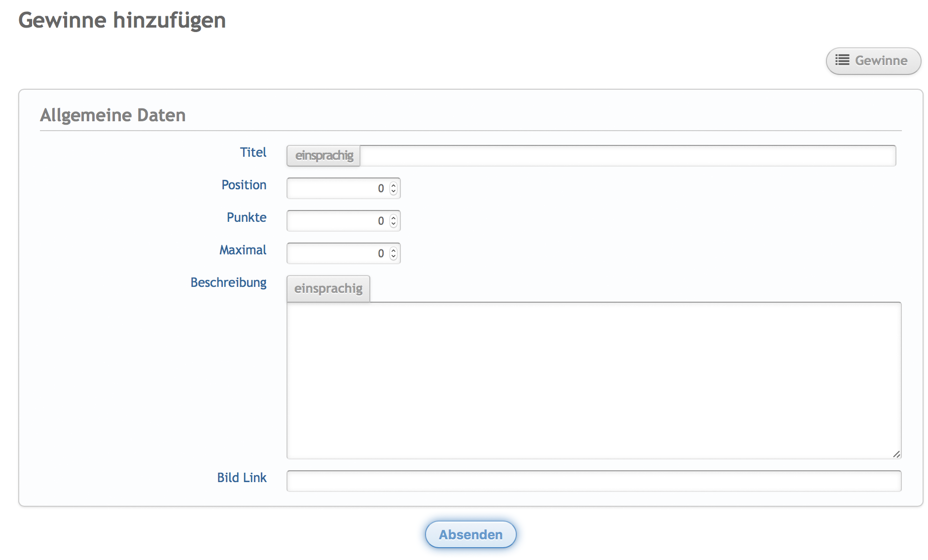Click the Beschreibung textarea resize handle
This screenshot has height=560, width=928.
(896, 454)
